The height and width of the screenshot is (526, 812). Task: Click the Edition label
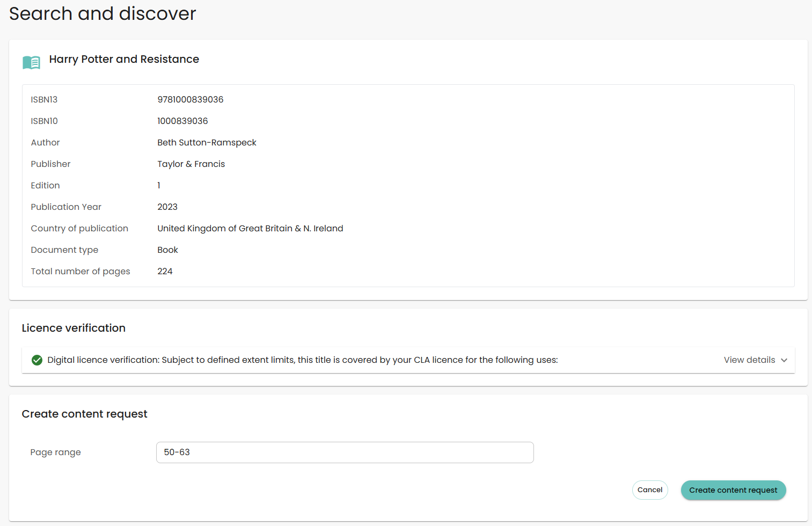click(x=45, y=185)
